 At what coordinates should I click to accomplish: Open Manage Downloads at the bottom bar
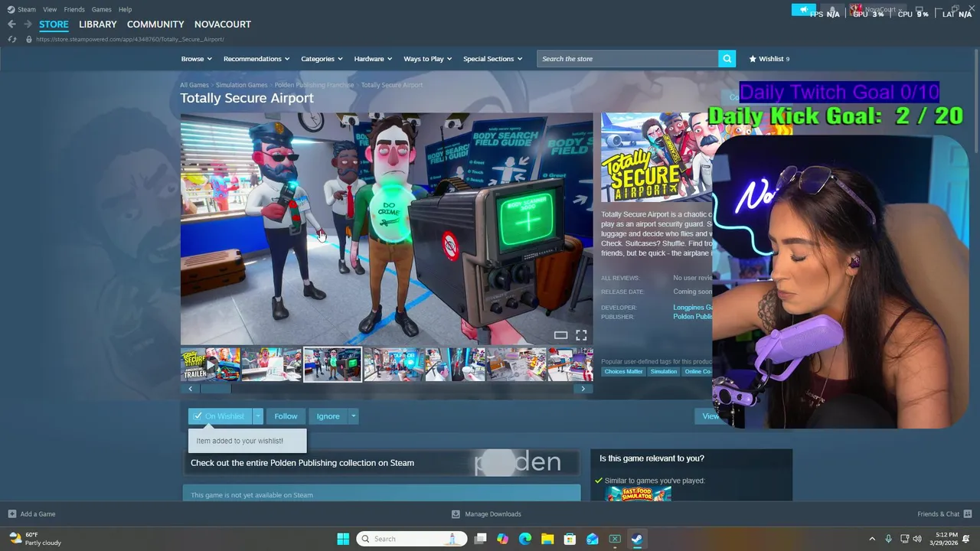(486, 514)
